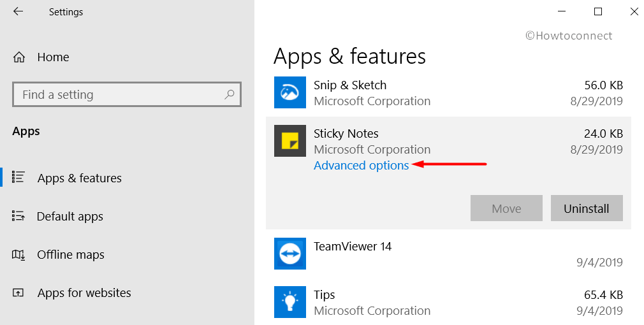
Task: Click the search magnifier icon
Action: pos(229,94)
